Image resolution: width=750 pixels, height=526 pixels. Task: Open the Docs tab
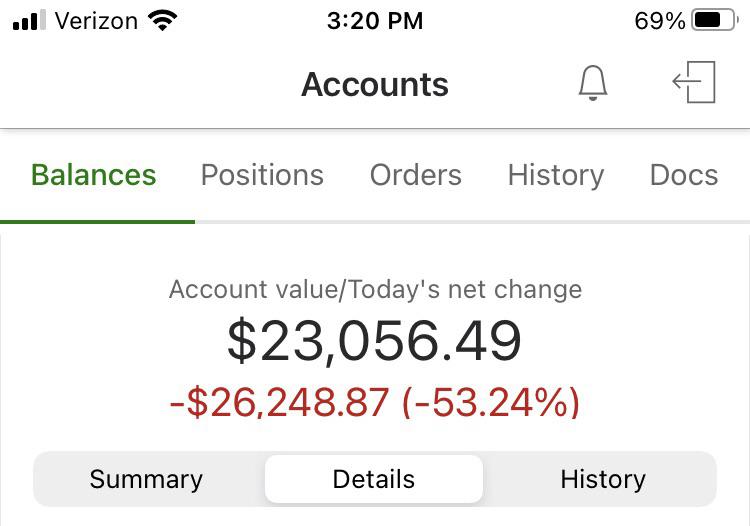[x=684, y=175]
